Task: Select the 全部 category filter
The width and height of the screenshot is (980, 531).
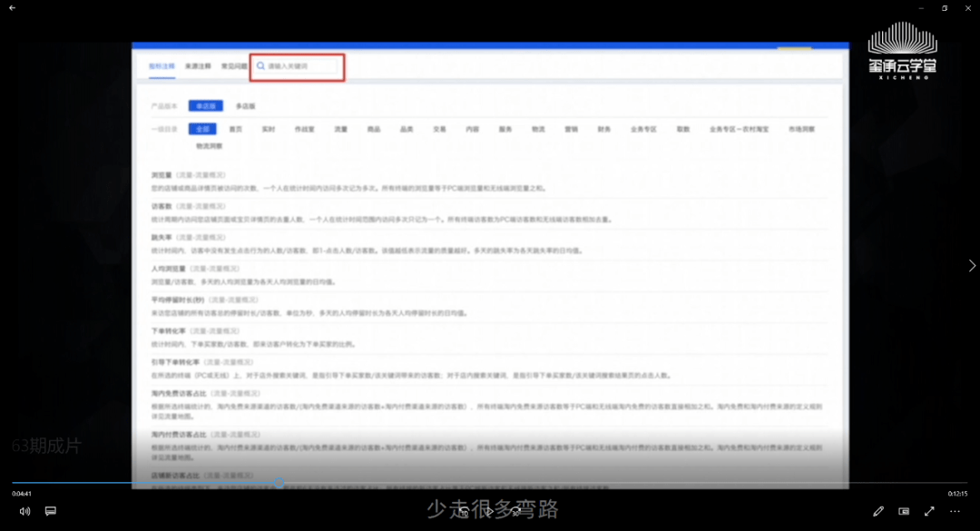Action: [202, 129]
